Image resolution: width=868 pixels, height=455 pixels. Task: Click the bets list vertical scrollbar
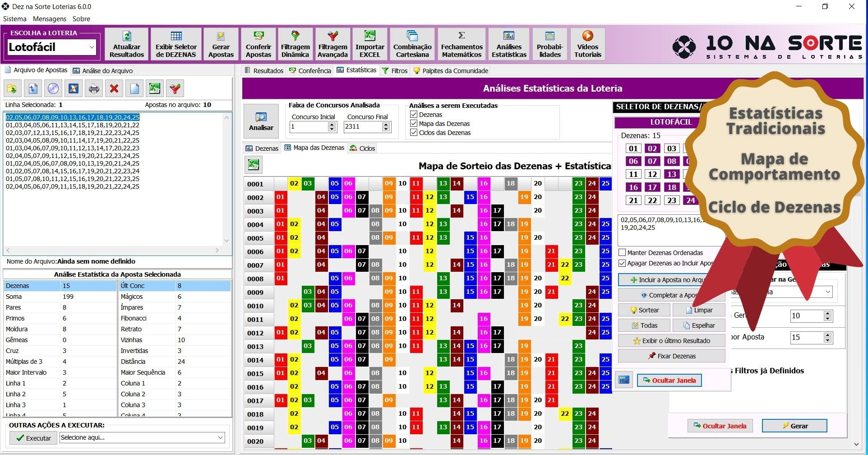pyautogui.click(x=226, y=179)
